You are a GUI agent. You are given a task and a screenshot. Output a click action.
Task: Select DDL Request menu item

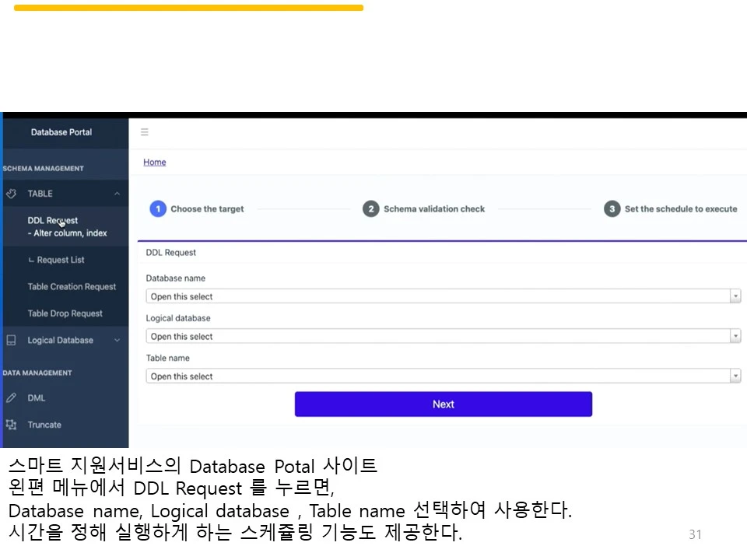click(x=67, y=226)
